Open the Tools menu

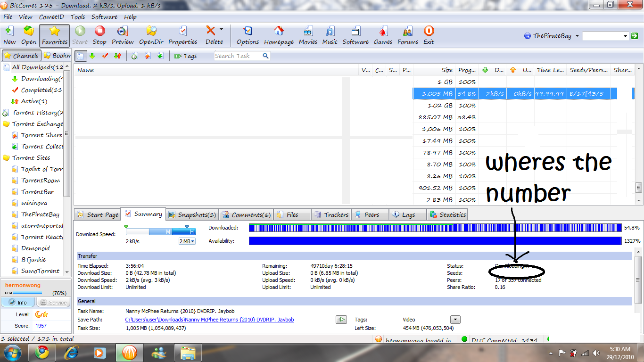[x=78, y=16]
